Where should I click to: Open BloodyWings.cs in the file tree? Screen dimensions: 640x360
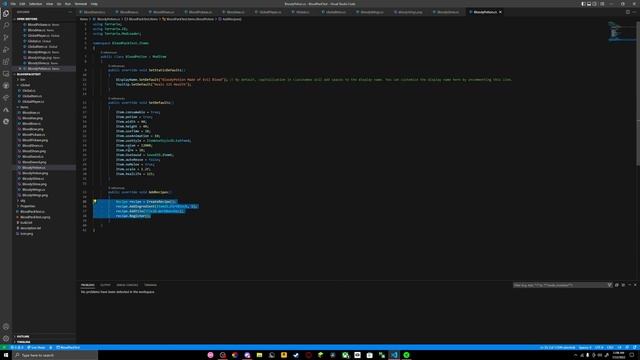(x=33, y=190)
